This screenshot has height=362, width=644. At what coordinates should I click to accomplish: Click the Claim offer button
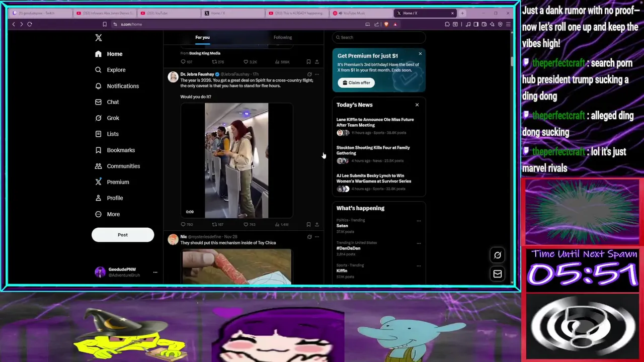click(356, 82)
